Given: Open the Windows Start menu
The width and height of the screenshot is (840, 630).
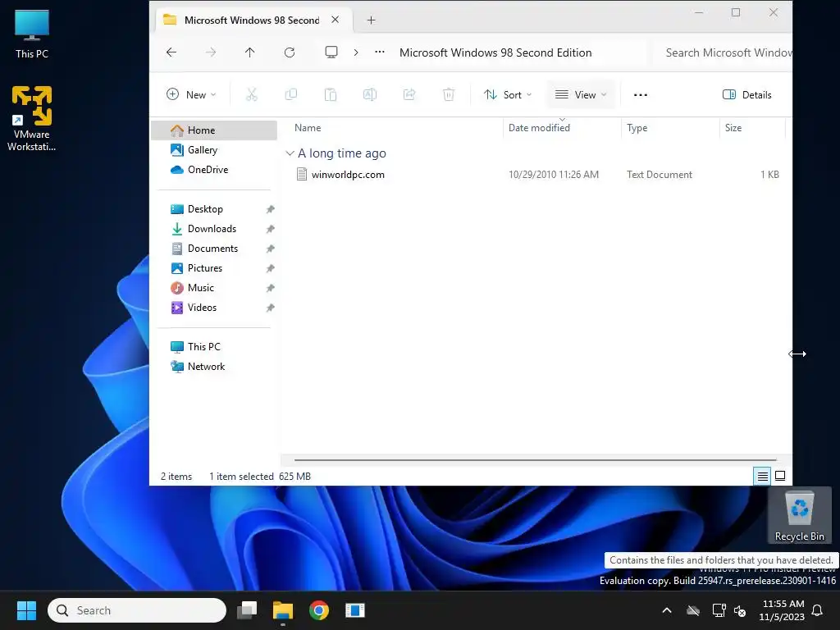Looking at the screenshot, I should coord(26,610).
